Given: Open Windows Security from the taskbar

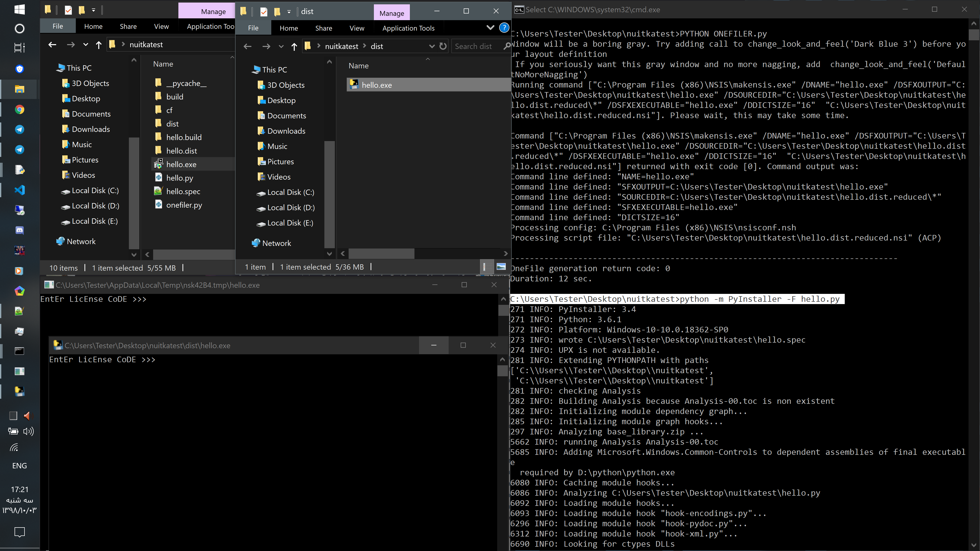Looking at the screenshot, I should point(19,69).
